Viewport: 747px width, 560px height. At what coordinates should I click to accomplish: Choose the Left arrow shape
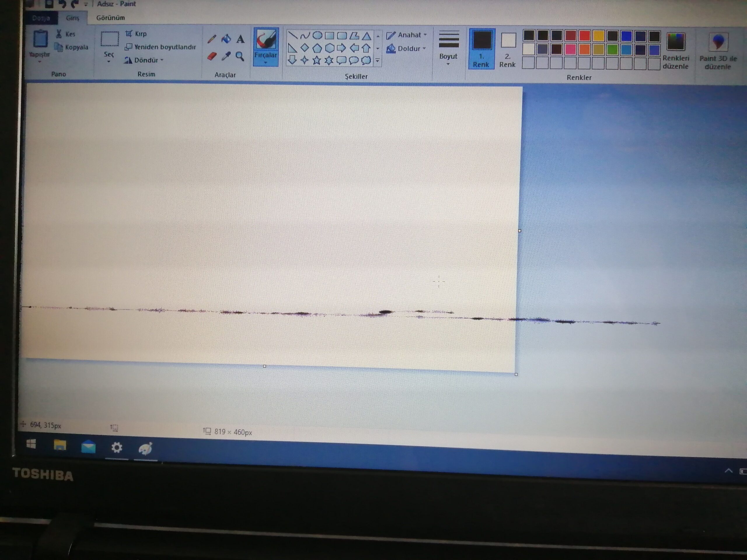coord(354,49)
